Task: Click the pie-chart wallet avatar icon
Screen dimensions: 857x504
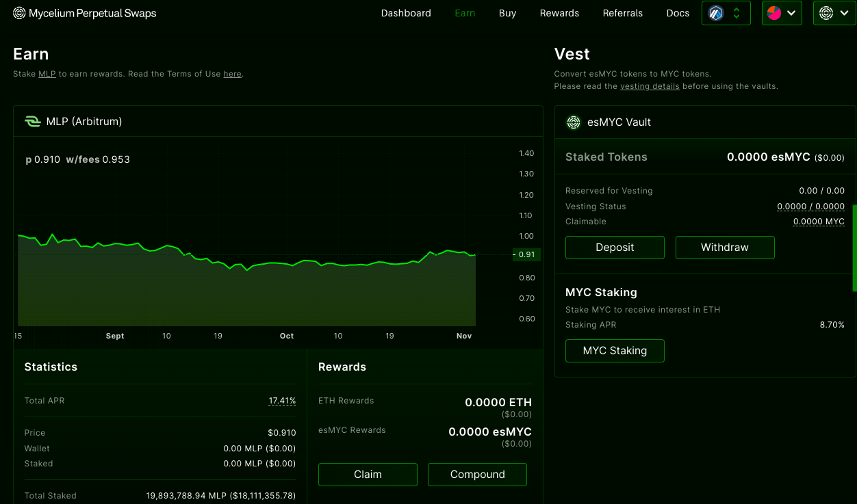Action: tap(774, 13)
